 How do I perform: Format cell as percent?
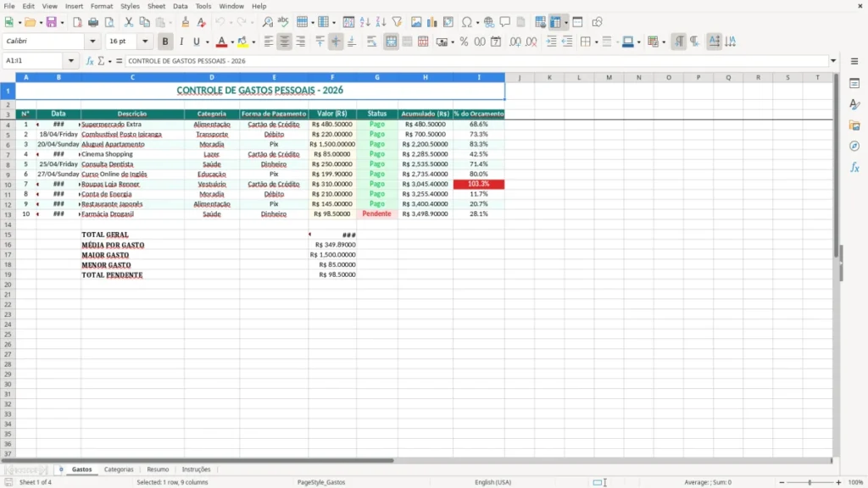click(x=464, y=42)
